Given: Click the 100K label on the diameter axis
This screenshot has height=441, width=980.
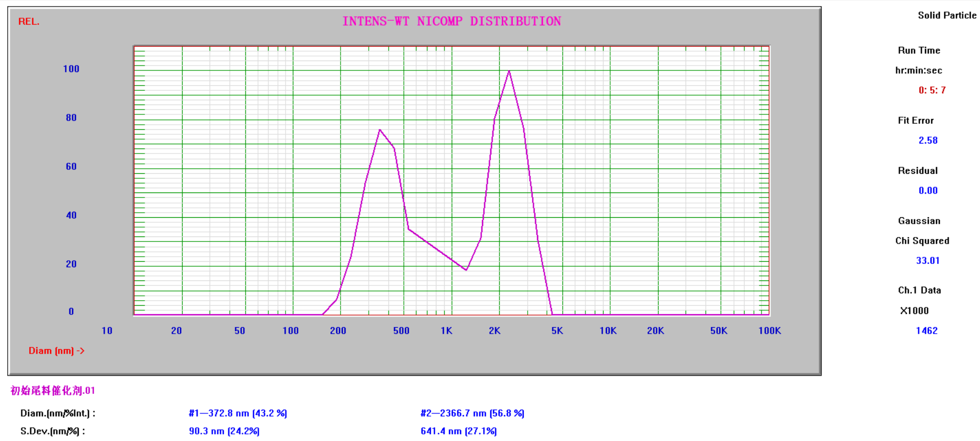Looking at the screenshot, I should (769, 330).
